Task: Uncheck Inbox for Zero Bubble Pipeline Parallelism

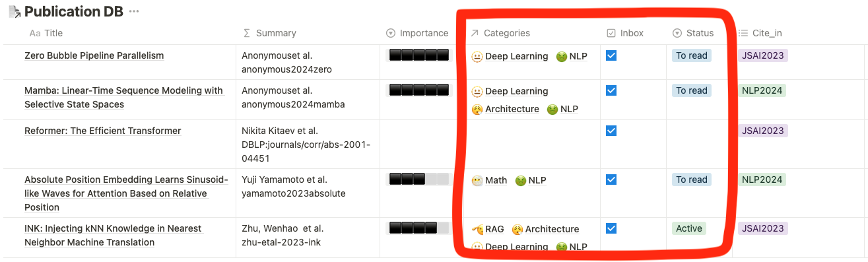Action: pyautogui.click(x=611, y=55)
